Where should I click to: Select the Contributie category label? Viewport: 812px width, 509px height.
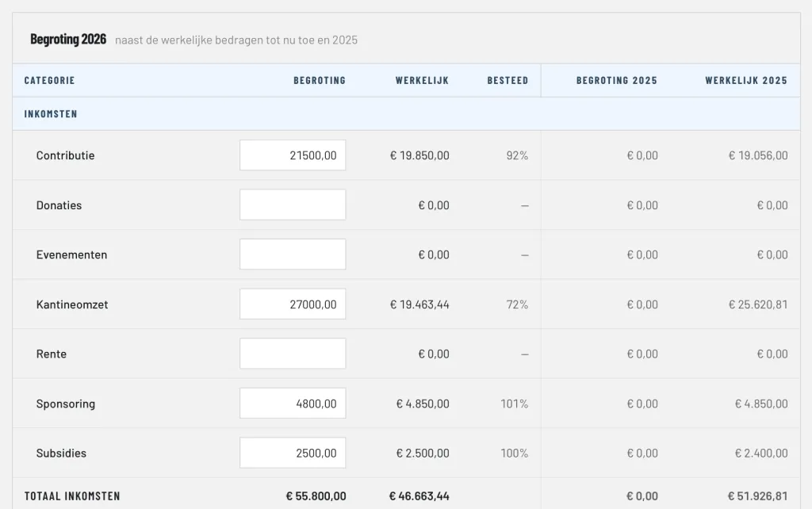pos(65,155)
